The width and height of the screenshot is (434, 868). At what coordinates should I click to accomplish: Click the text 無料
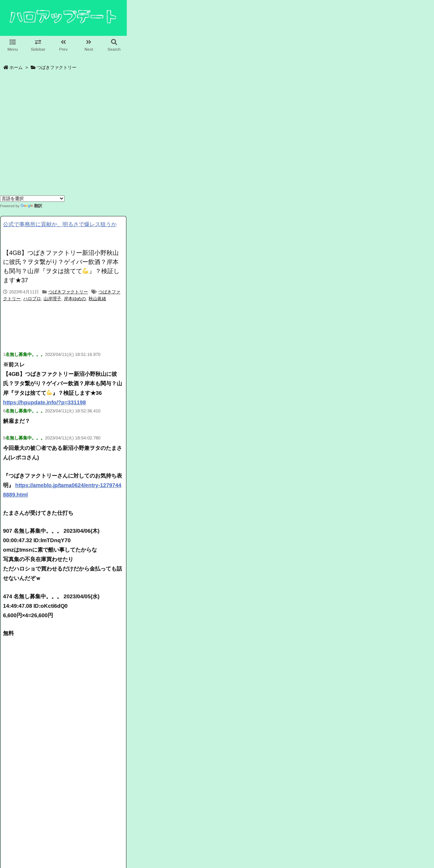[8, 633]
